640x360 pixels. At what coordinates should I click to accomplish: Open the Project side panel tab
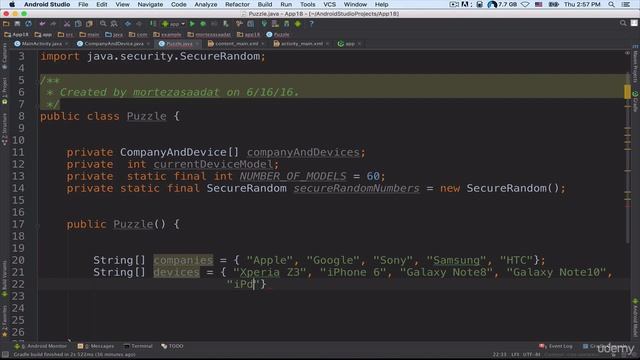[x=4, y=91]
